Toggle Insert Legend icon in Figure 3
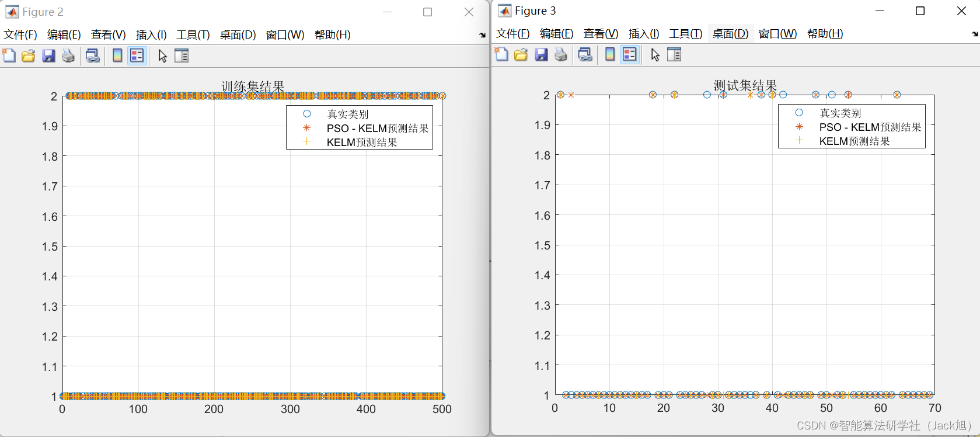This screenshot has height=437, width=980. click(x=630, y=54)
